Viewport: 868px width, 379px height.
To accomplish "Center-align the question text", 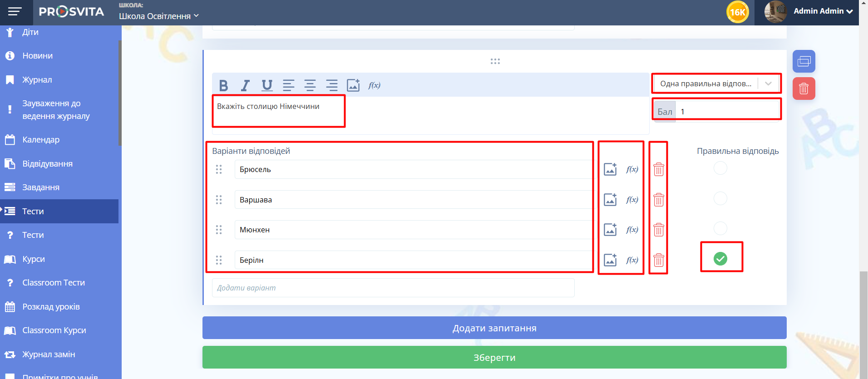I will (310, 85).
